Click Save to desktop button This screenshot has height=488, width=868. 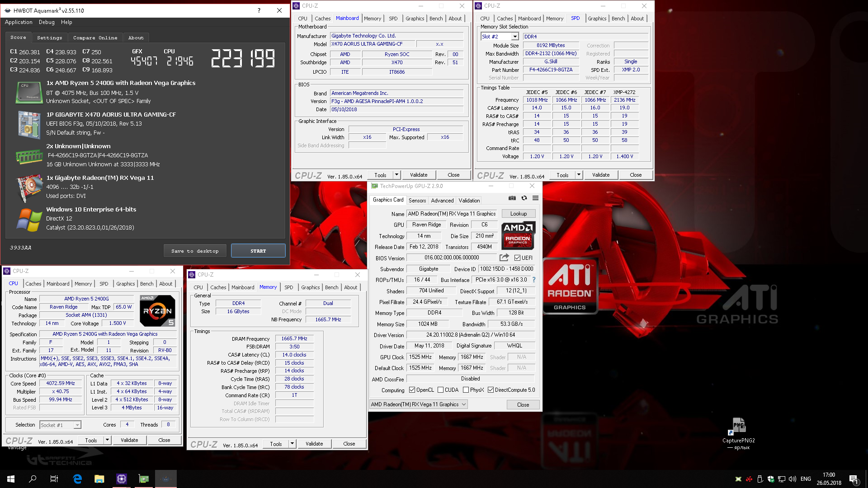coord(195,251)
